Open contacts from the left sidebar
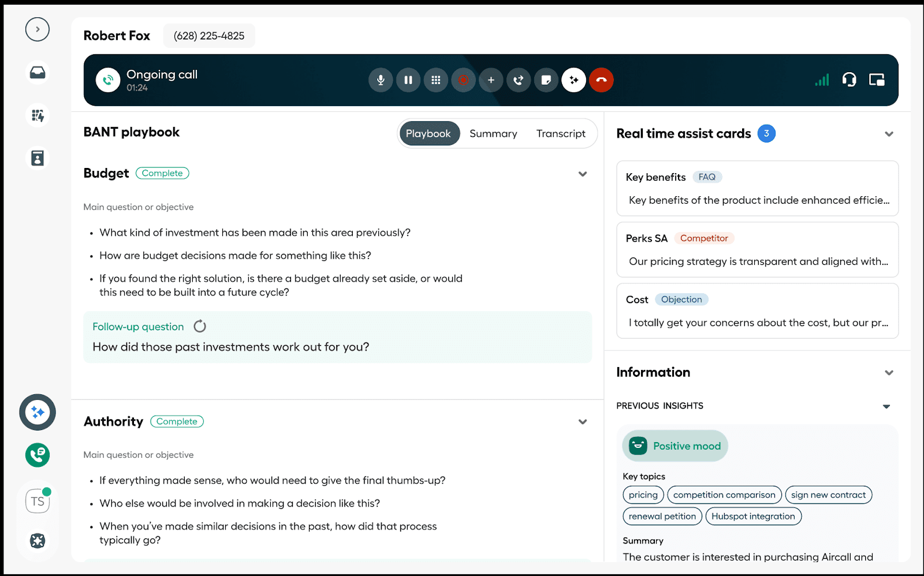This screenshot has width=924, height=576. click(x=38, y=158)
